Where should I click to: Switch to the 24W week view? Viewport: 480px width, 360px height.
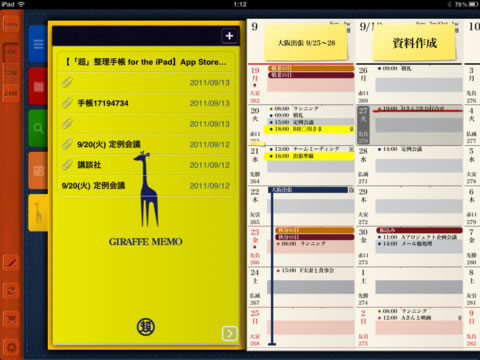11,93
